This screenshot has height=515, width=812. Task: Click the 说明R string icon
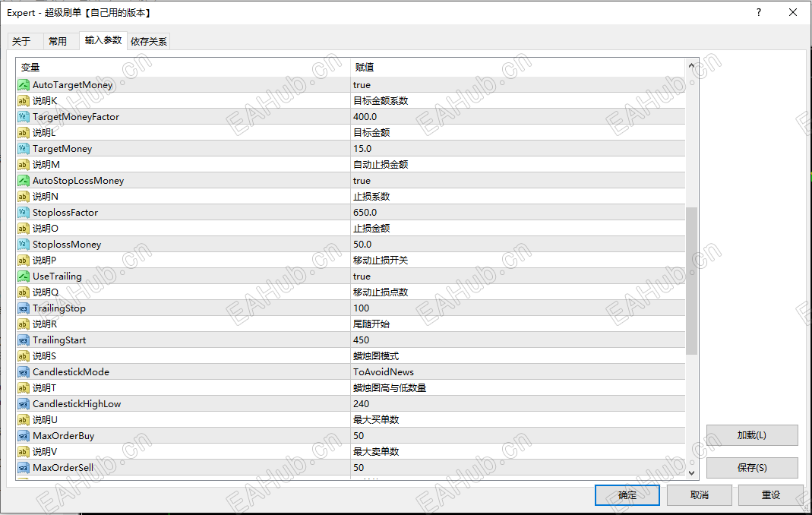click(x=24, y=324)
